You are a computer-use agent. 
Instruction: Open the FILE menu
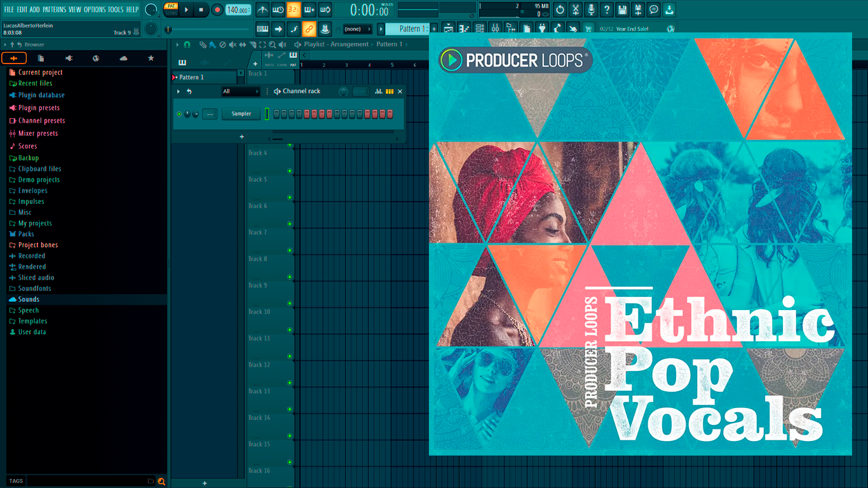9,10
